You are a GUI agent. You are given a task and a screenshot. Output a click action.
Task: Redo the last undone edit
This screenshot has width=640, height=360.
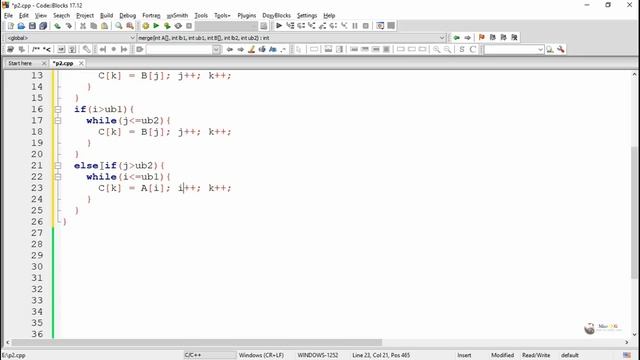[x=69, y=26]
